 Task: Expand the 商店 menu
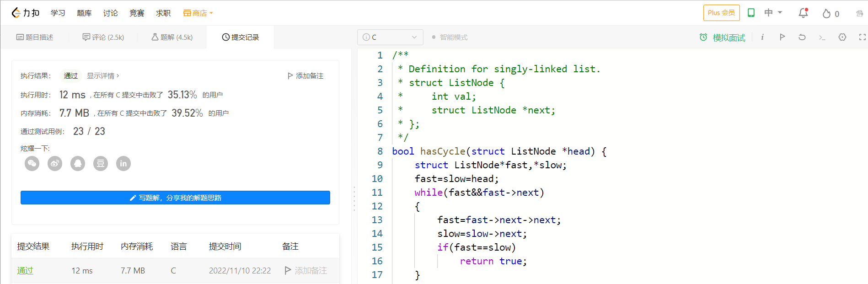(198, 13)
